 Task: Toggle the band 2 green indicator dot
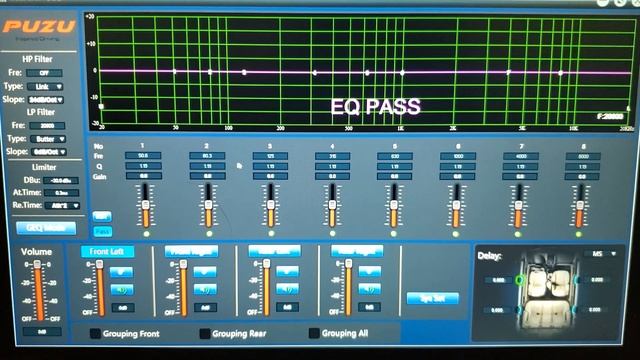[209, 234]
